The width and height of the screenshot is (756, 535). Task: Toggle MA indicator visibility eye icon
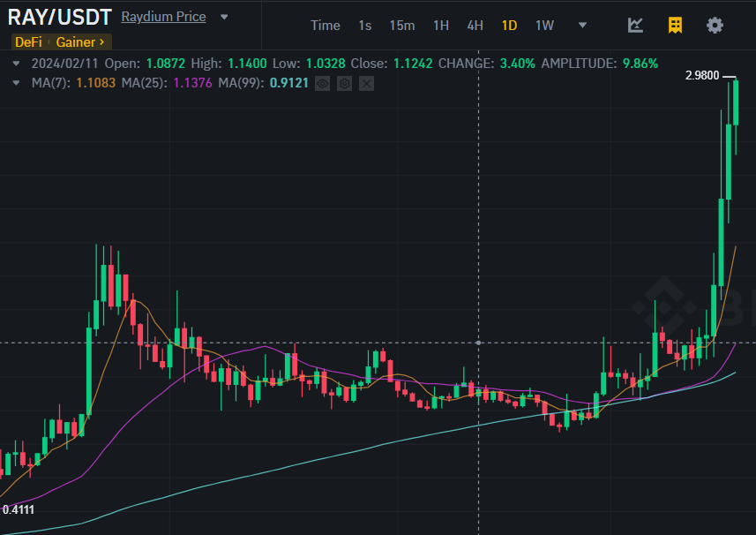tap(323, 84)
